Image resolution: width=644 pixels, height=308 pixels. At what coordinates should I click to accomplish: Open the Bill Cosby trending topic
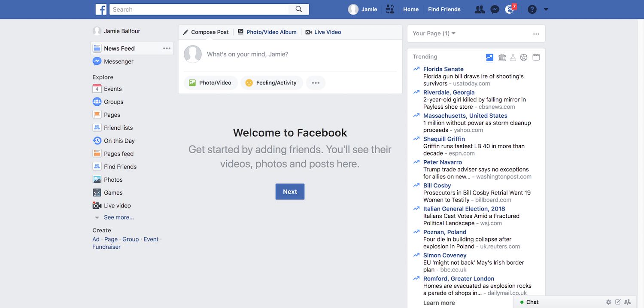[437, 186]
